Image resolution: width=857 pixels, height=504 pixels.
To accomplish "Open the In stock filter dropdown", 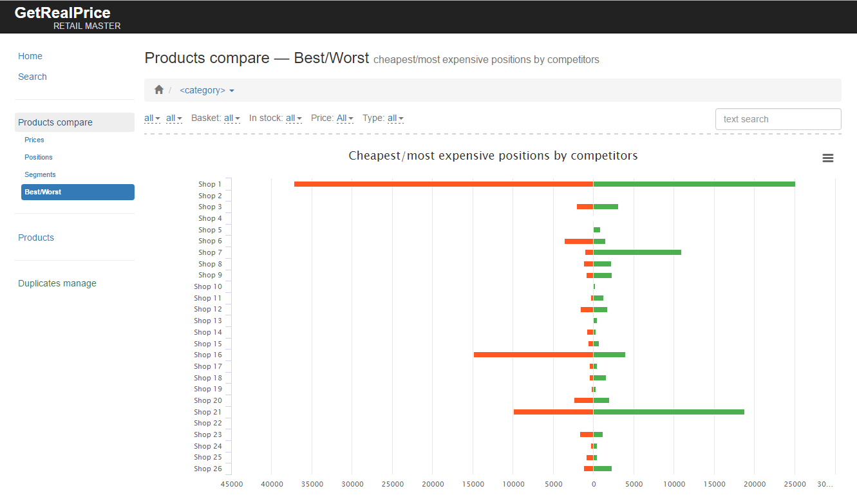I will 294,118.
